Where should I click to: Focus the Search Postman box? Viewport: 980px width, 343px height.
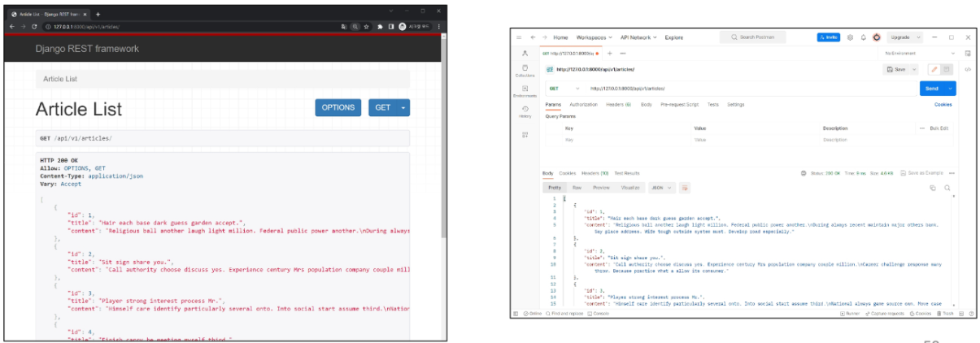751,37
